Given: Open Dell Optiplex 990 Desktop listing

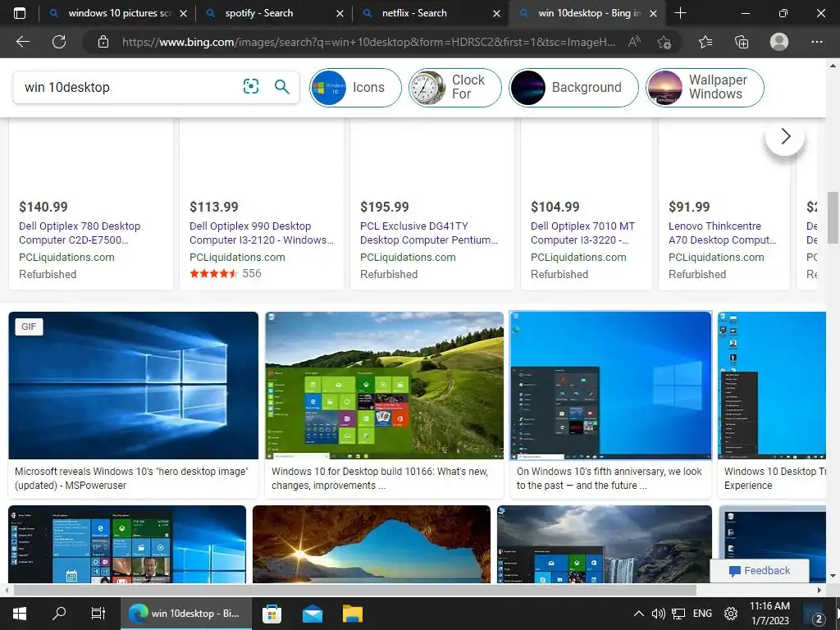Looking at the screenshot, I should (x=262, y=233).
